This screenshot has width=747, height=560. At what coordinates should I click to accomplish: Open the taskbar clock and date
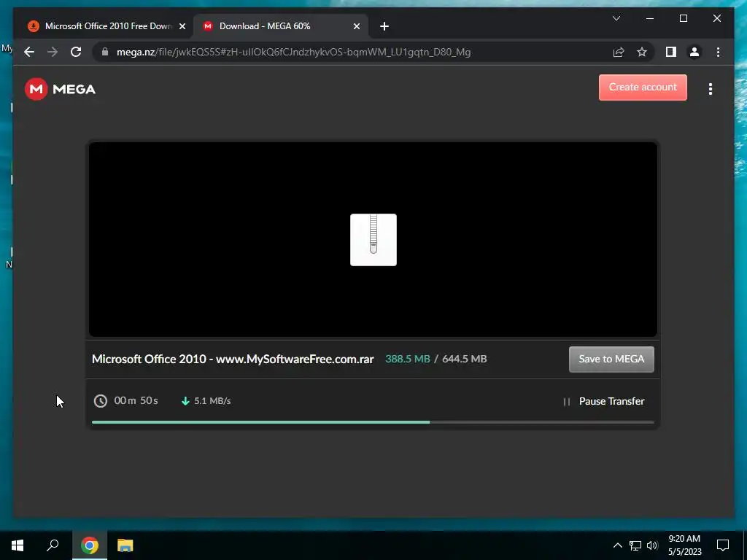pyautogui.click(x=684, y=545)
